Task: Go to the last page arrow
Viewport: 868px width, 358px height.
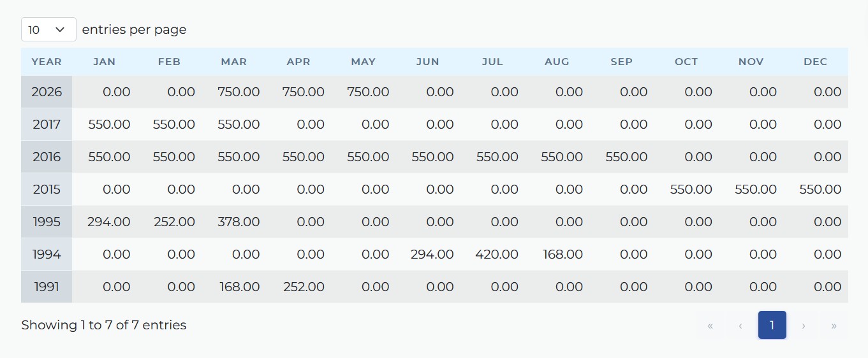Action: pos(834,326)
